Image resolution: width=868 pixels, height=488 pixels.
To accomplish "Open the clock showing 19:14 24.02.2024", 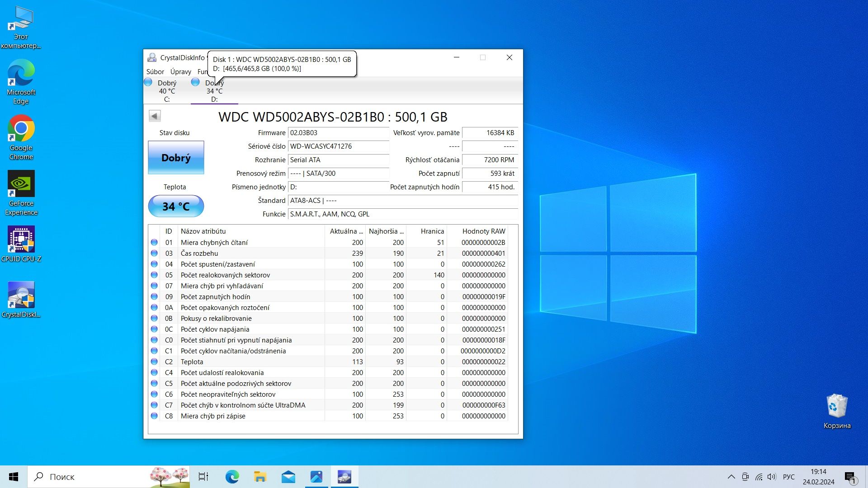I will click(x=818, y=477).
